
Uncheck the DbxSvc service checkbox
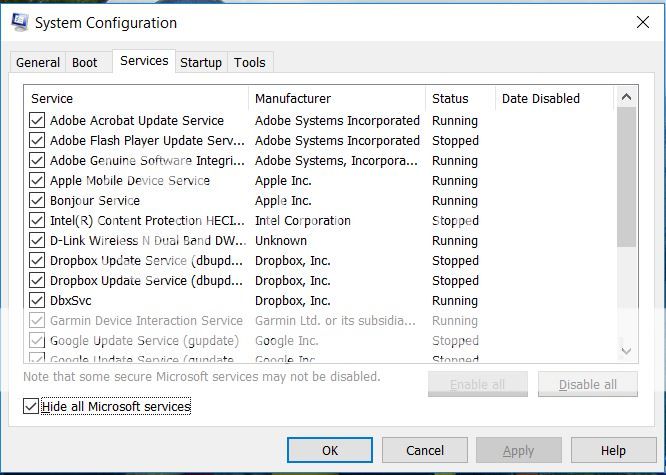[x=37, y=300]
